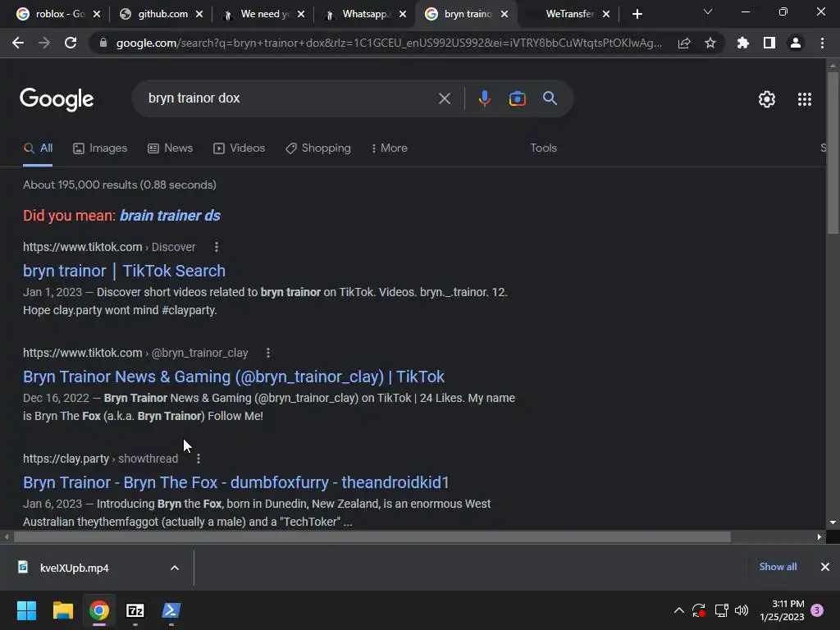Screen dimensions: 840x630
Task: Bookmark this page with the star icon
Action: (x=710, y=43)
